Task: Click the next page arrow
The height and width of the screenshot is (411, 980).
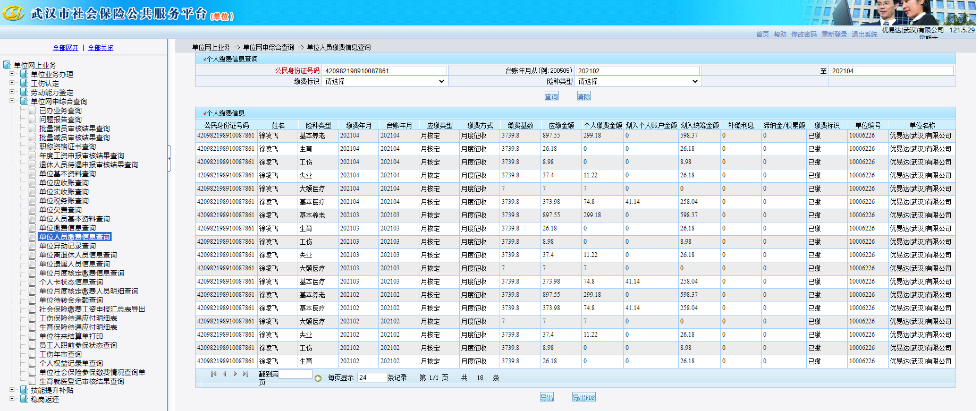Action: [235, 374]
